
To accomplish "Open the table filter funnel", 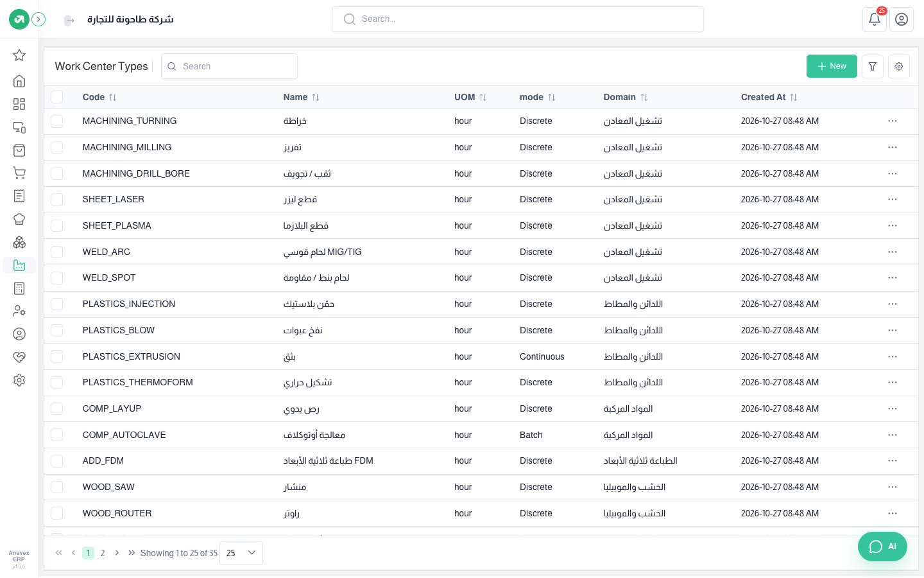I will [873, 66].
